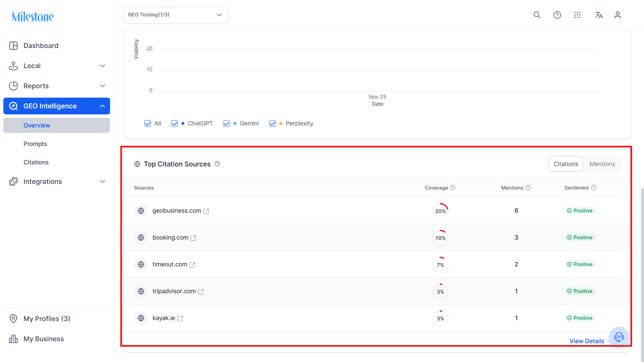Uncheck the ChatGPT series checkbox
644x362 pixels.
(x=175, y=123)
